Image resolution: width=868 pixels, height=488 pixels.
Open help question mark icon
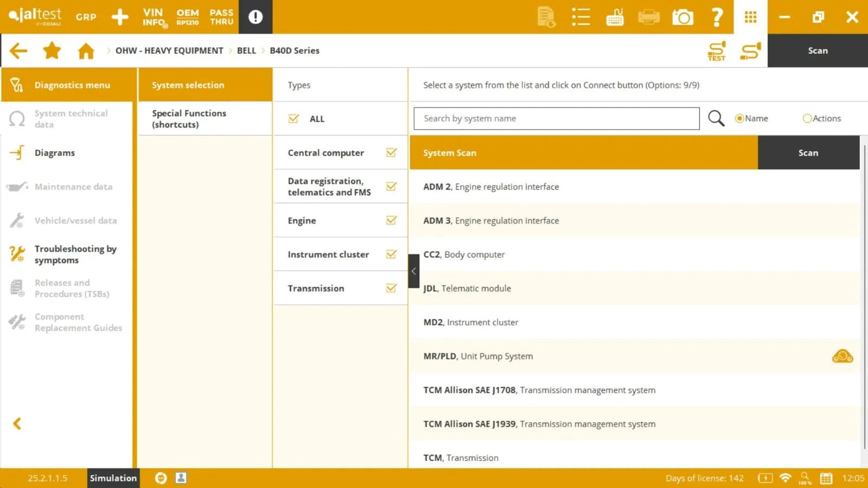(x=717, y=17)
